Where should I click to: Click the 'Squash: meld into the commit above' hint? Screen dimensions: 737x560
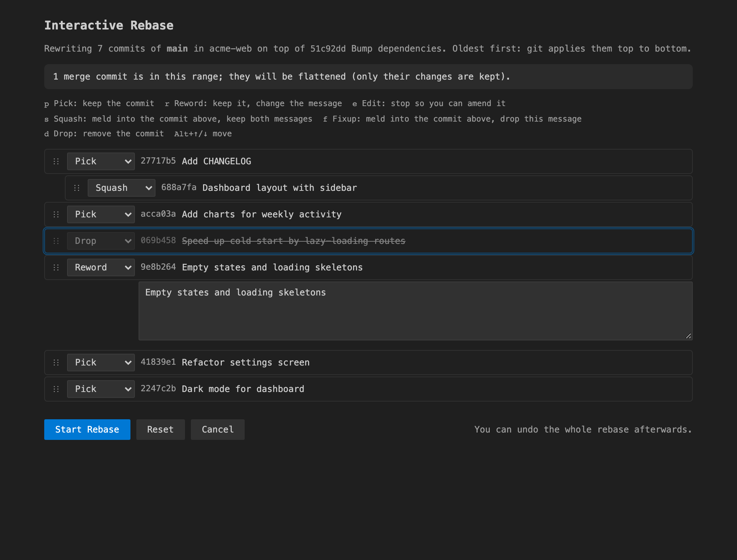point(178,119)
